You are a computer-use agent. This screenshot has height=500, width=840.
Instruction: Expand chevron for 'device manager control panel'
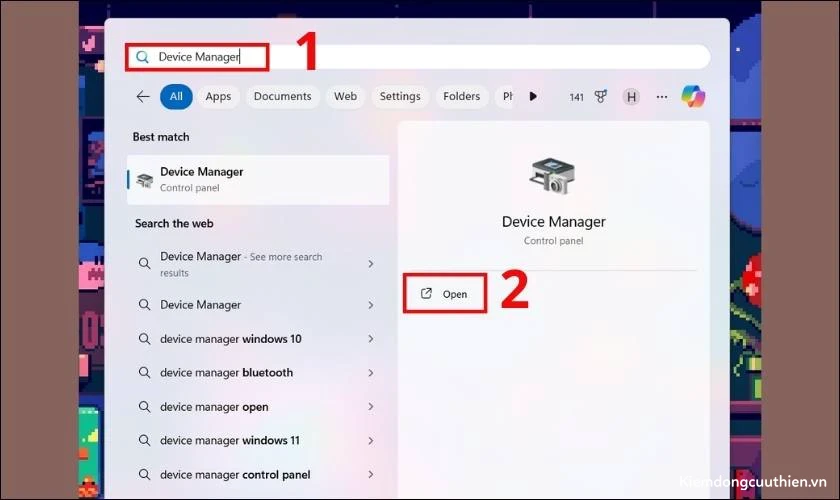click(371, 474)
